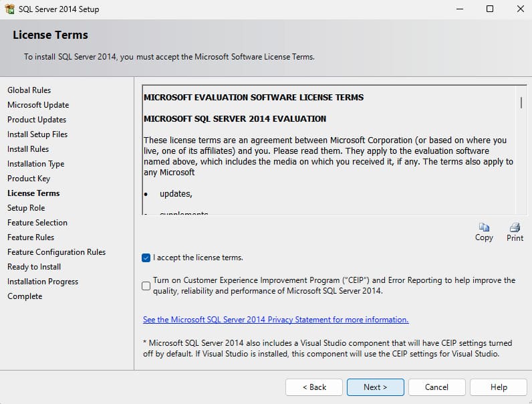Image resolution: width=532 pixels, height=404 pixels.
Task: Open Help for setup
Action: [499, 387]
